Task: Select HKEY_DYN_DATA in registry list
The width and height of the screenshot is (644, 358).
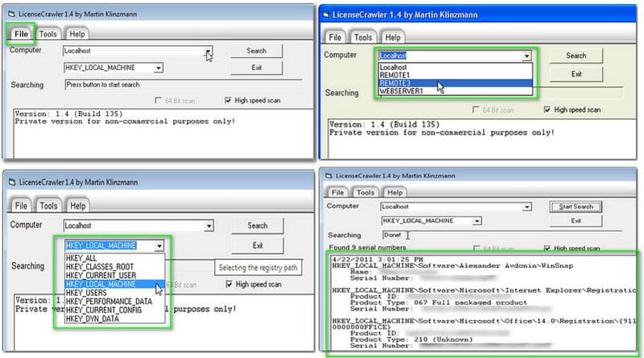Action: [114, 319]
